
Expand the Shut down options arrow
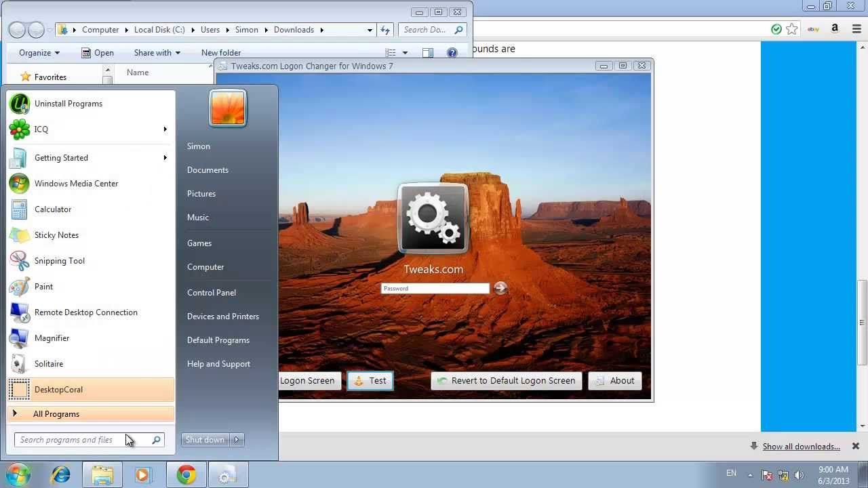tap(237, 439)
